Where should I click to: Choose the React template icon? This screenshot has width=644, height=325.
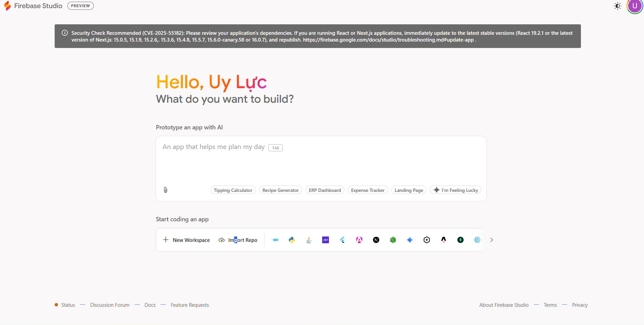pyautogui.click(x=477, y=240)
